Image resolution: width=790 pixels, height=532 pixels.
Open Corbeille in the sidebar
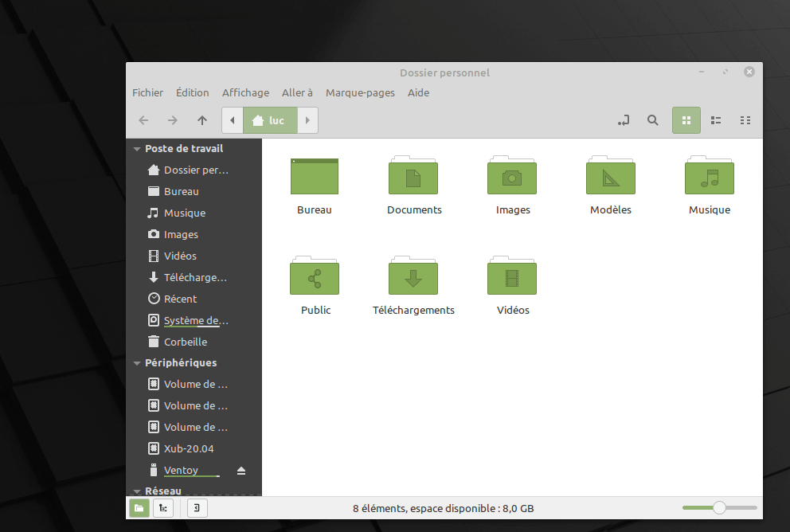click(x=185, y=342)
